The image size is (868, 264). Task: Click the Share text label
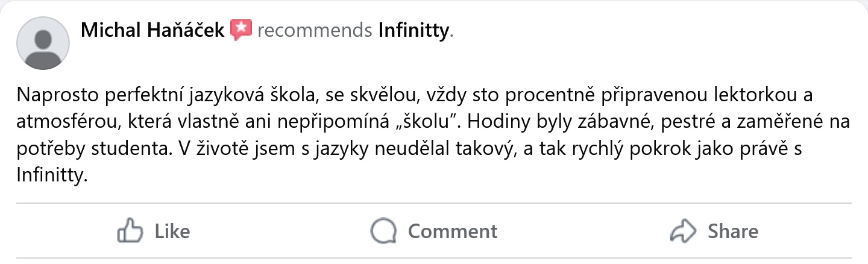733,231
